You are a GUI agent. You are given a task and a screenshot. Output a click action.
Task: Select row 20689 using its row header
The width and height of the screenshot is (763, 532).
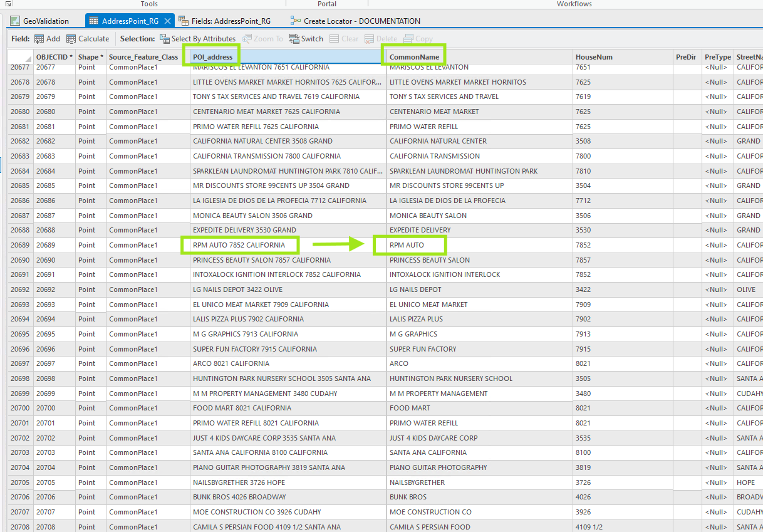[21, 245]
